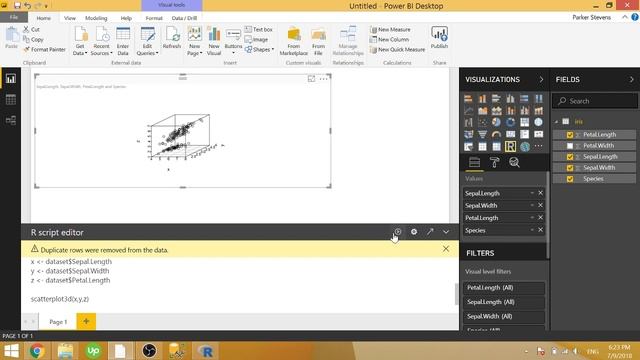640x360 pixels.
Task: Uncheck the Species field checkbox
Action: pyautogui.click(x=570, y=179)
